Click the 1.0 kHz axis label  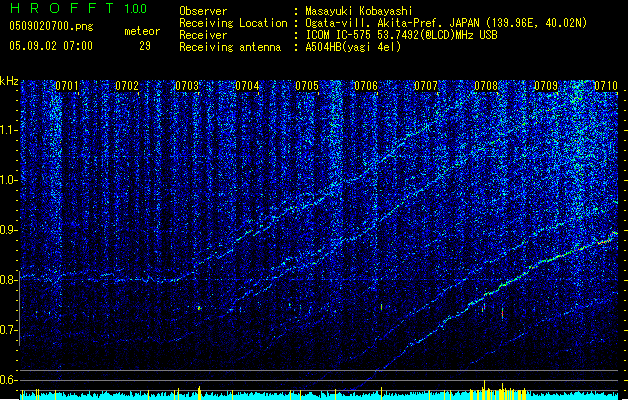pos(9,180)
